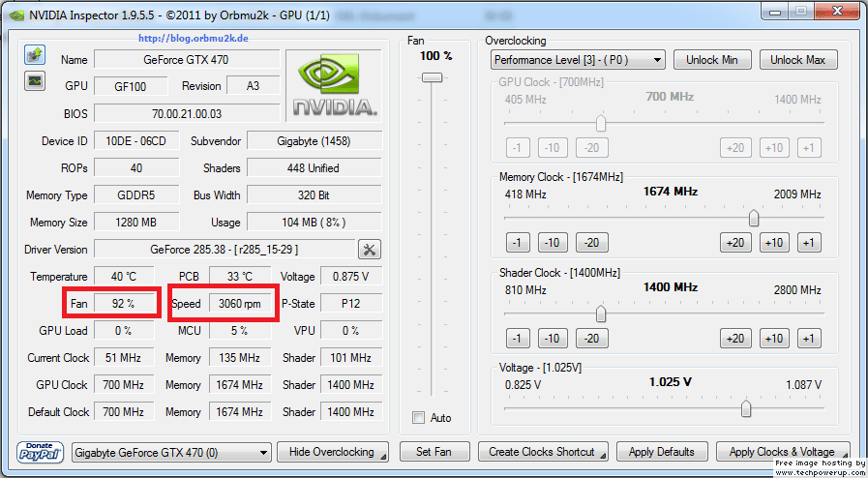Increase Memory Clock by 1 MHz

tap(809, 243)
